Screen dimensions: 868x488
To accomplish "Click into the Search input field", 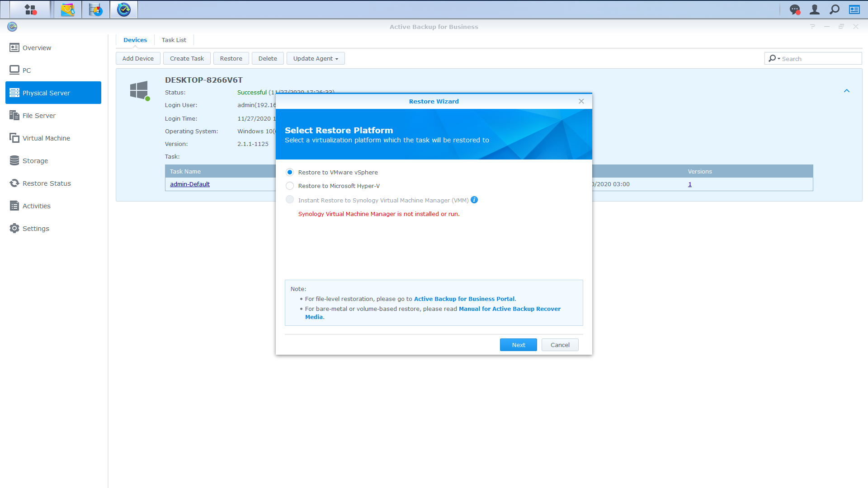I will click(820, 59).
